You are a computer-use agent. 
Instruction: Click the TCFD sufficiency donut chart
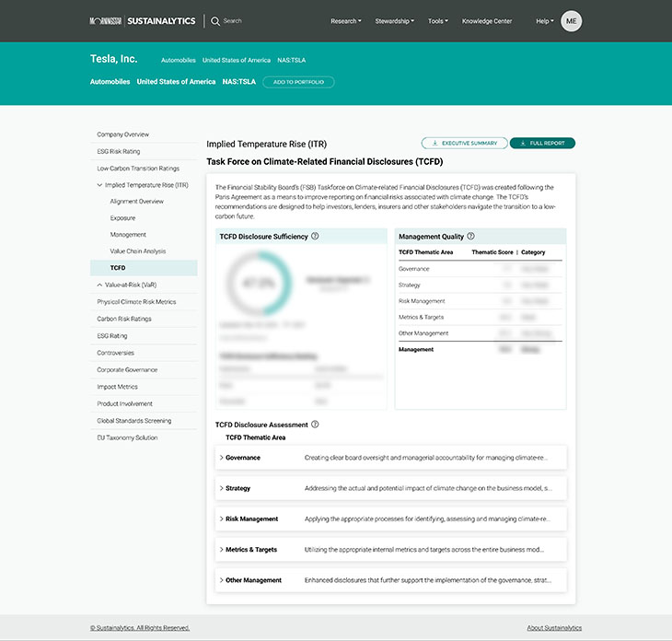259,284
